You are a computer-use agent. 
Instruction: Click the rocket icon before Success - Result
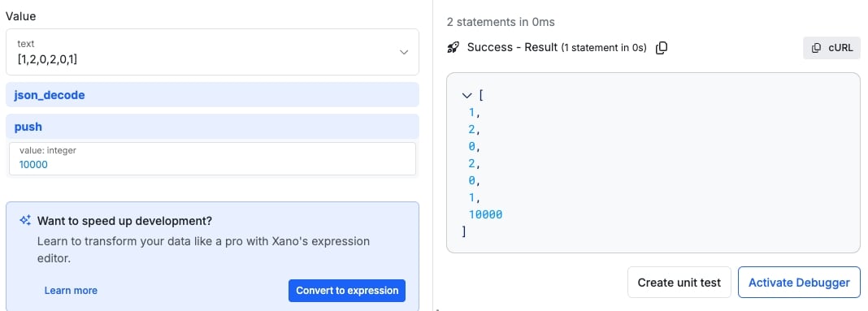click(453, 48)
